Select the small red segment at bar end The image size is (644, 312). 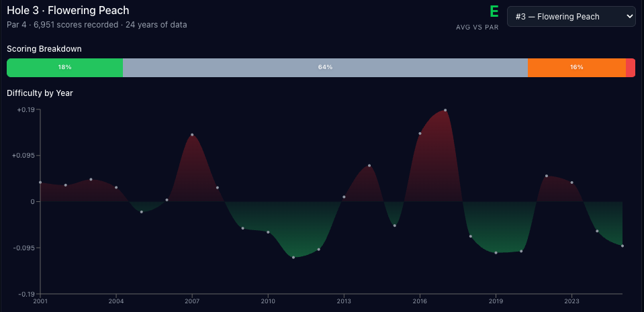(630, 68)
